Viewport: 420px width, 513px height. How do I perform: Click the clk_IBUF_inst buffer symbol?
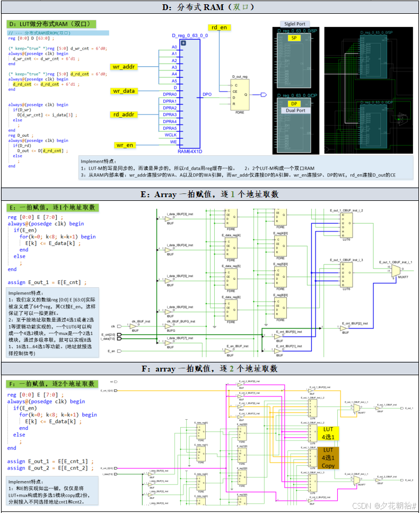click(x=134, y=326)
